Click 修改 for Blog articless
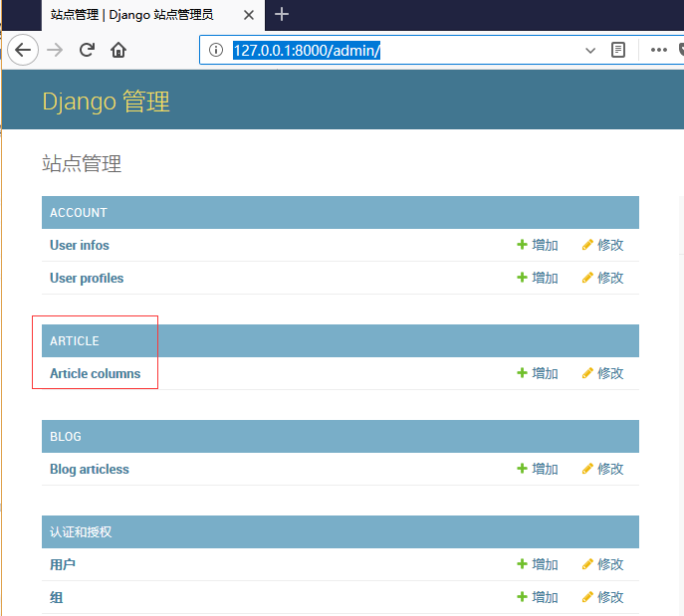 [603, 469]
